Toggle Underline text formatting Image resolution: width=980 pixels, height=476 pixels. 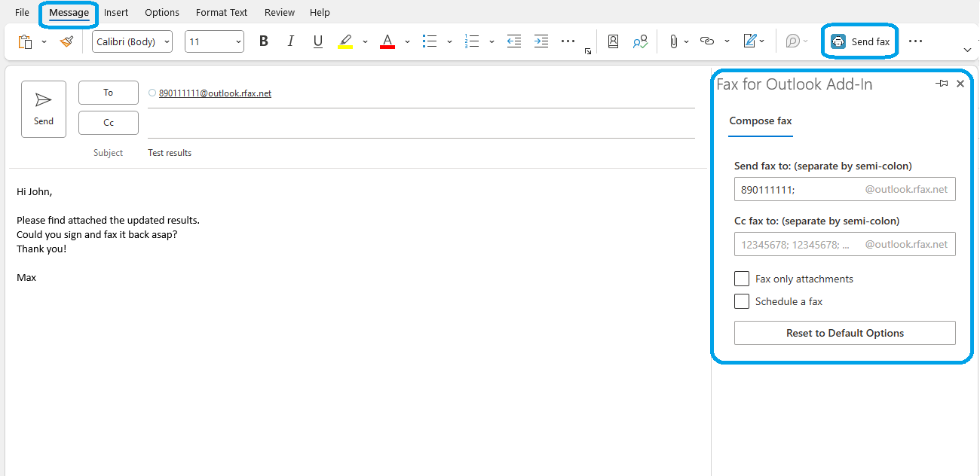click(318, 41)
